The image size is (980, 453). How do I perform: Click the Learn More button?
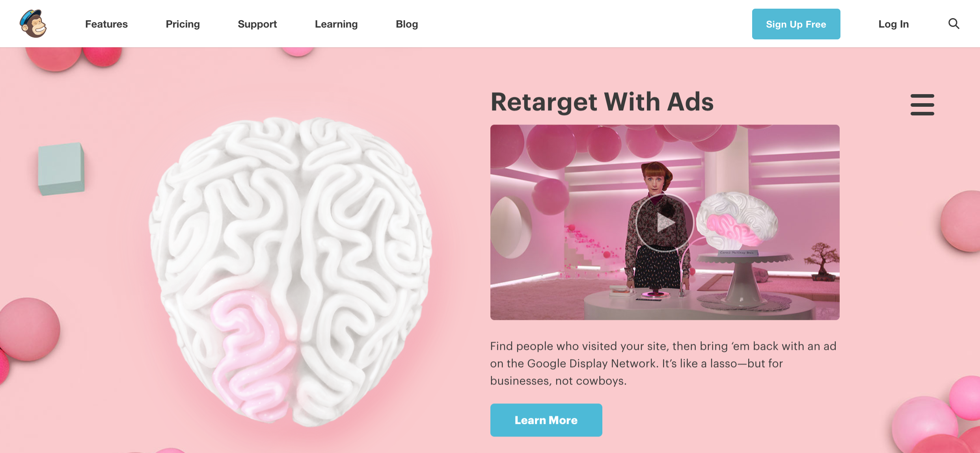coord(546,420)
